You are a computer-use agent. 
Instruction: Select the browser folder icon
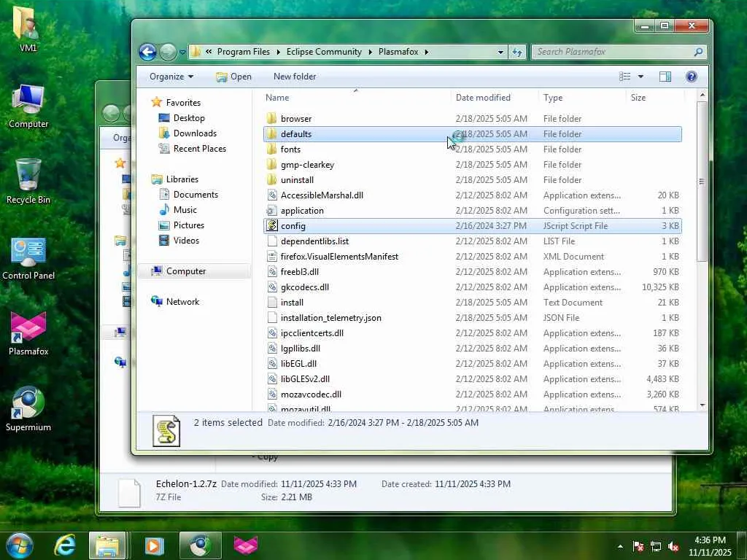[x=271, y=119]
